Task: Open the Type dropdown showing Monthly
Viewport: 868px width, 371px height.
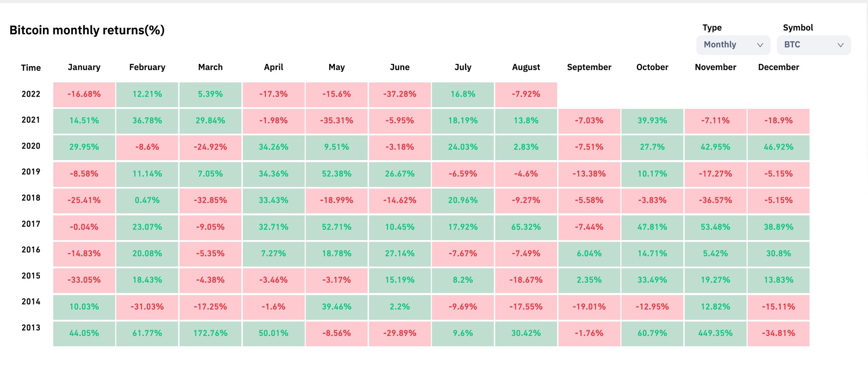Action: (733, 45)
